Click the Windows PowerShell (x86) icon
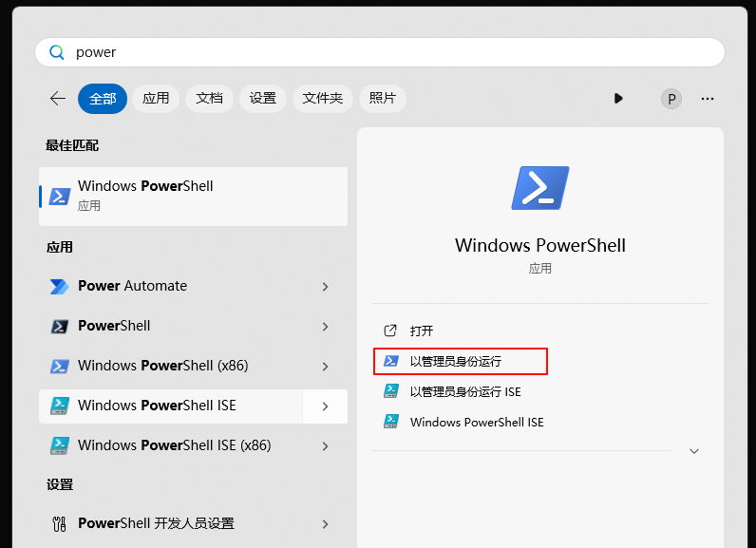This screenshot has width=756, height=548. (60, 367)
